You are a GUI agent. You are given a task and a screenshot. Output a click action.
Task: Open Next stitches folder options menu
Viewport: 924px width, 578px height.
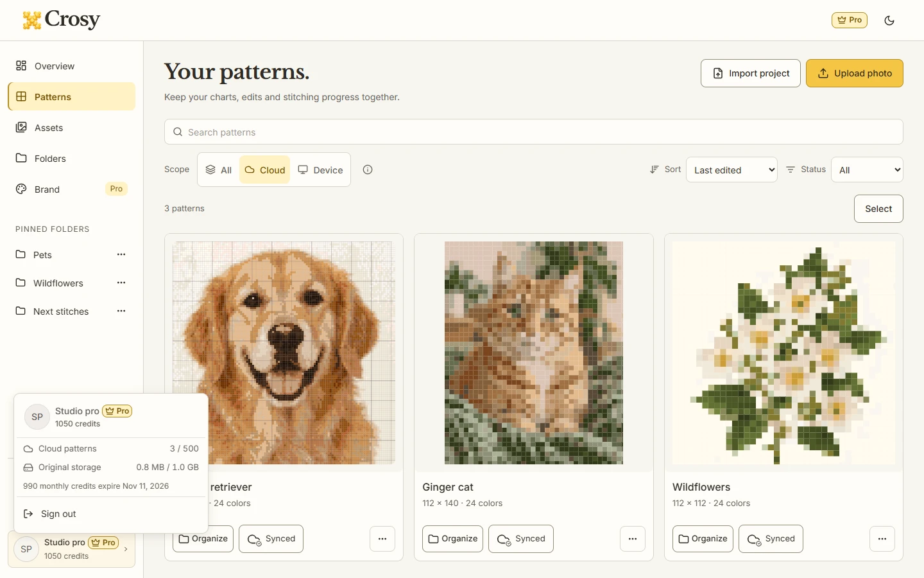(121, 311)
